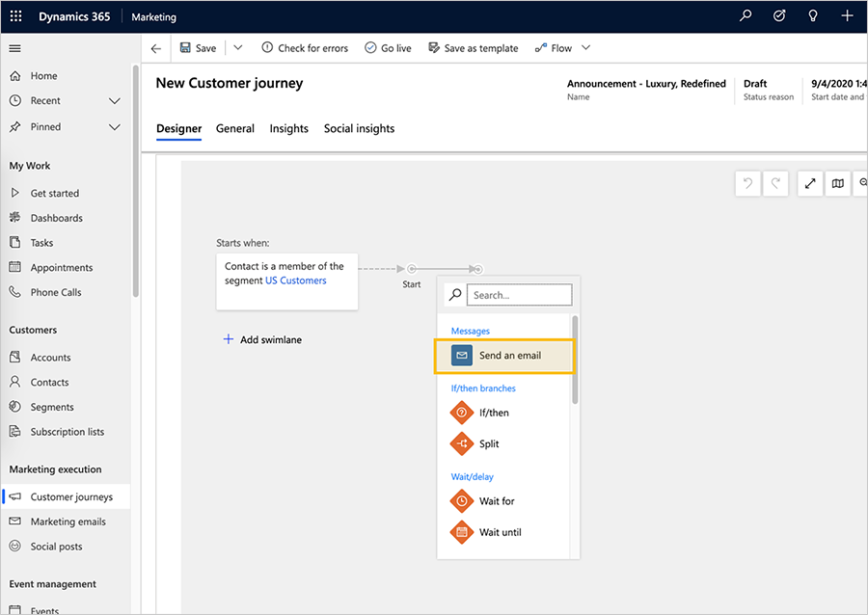Screen dimensions: 868x615
Task: Open the lightbulb assistant icon
Action: coord(813,15)
